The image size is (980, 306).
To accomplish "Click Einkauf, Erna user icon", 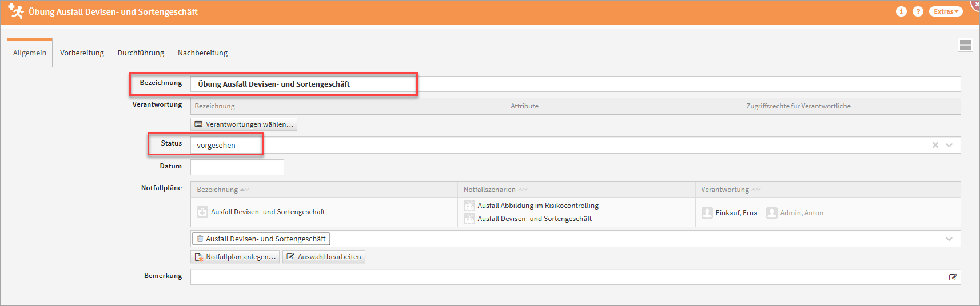I will (x=707, y=213).
